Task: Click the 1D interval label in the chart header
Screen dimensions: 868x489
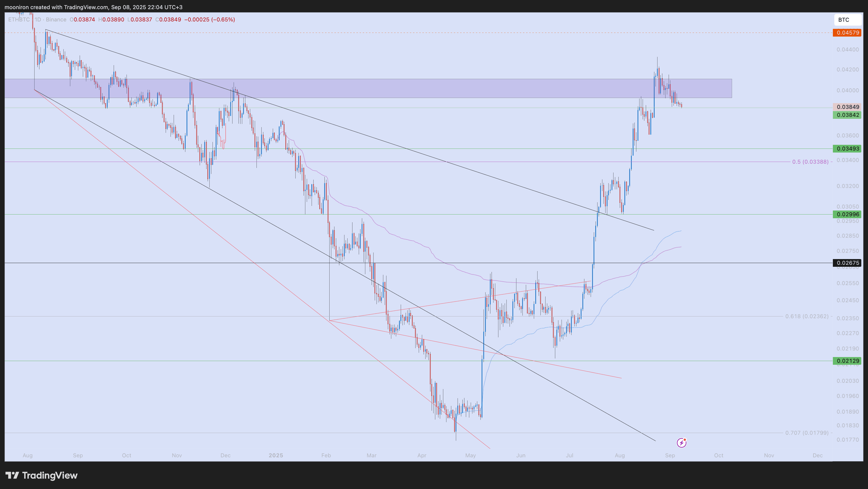Action: [x=37, y=19]
